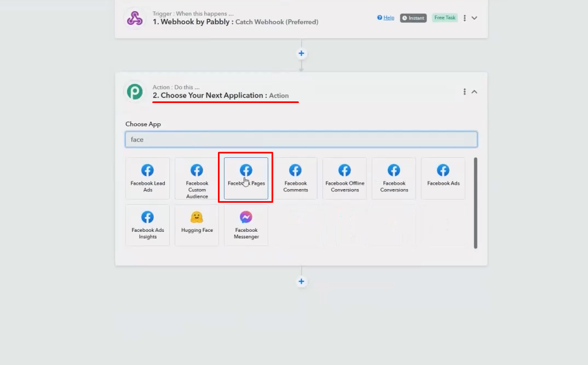Click the green Pabbly action step icon
This screenshot has height=365, width=588.
(x=135, y=92)
